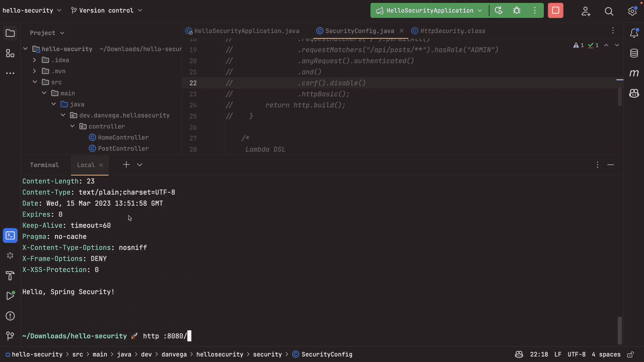Open the Maven tool window

coord(634,73)
